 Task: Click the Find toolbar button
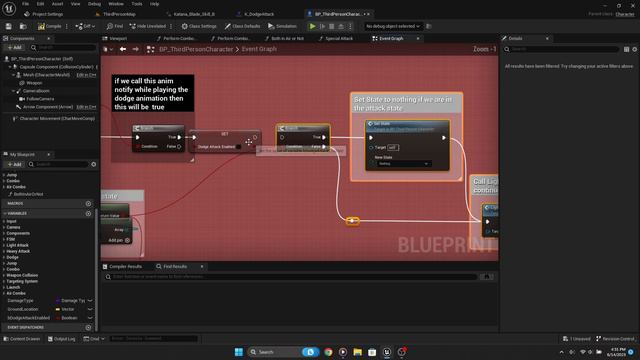[x=115, y=26]
